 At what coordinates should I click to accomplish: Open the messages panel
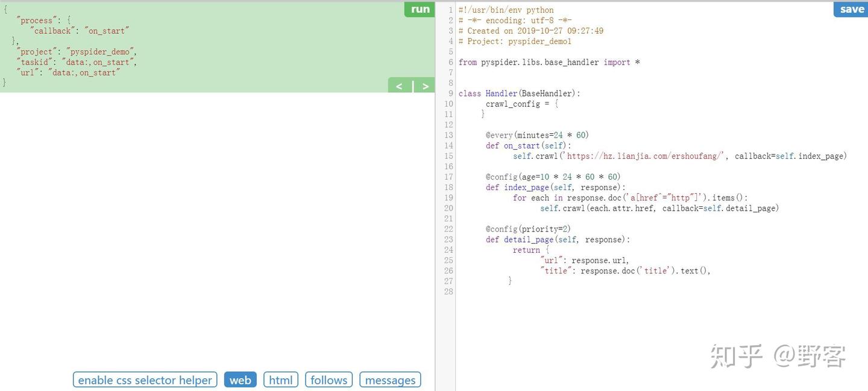389,380
